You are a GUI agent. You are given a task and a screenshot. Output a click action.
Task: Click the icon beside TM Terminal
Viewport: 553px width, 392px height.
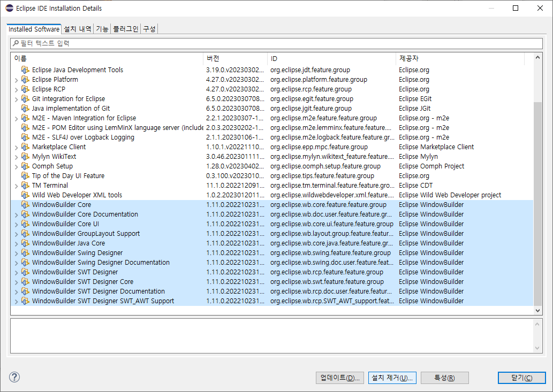pyautogui.click(x=25, y=185)
